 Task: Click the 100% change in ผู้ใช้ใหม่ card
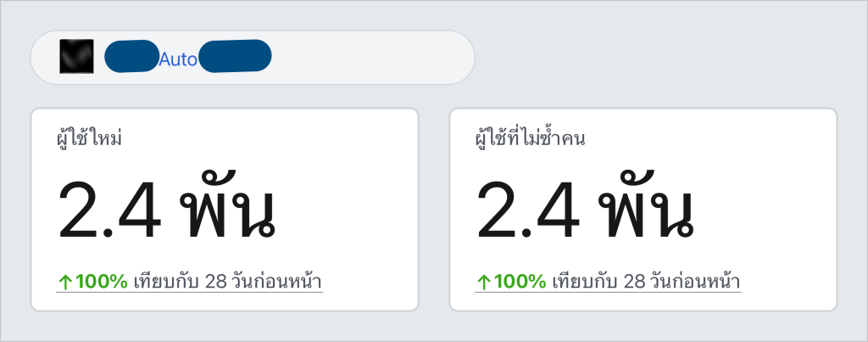coord(102,282)
